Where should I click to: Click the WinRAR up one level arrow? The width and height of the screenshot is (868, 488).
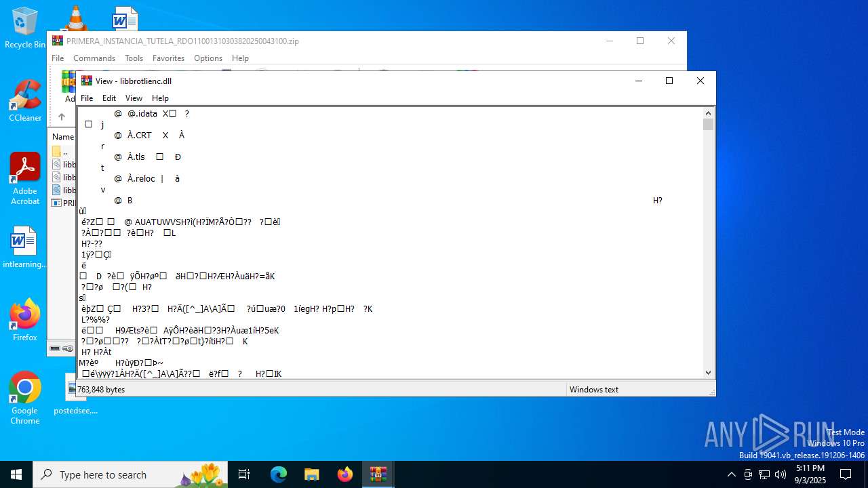point(62,117)
